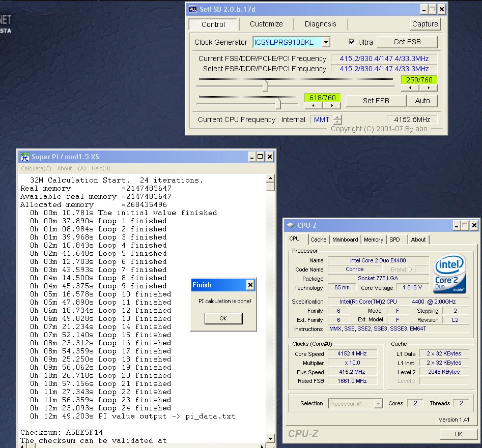Click the SetFSB PLL title bar icon

[x=193, y=9]
